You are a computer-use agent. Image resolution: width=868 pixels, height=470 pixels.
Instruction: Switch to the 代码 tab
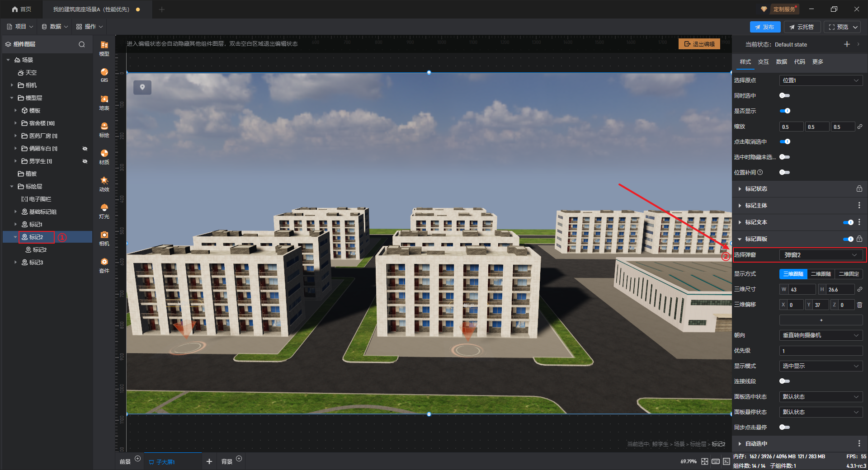click(800, 62)
